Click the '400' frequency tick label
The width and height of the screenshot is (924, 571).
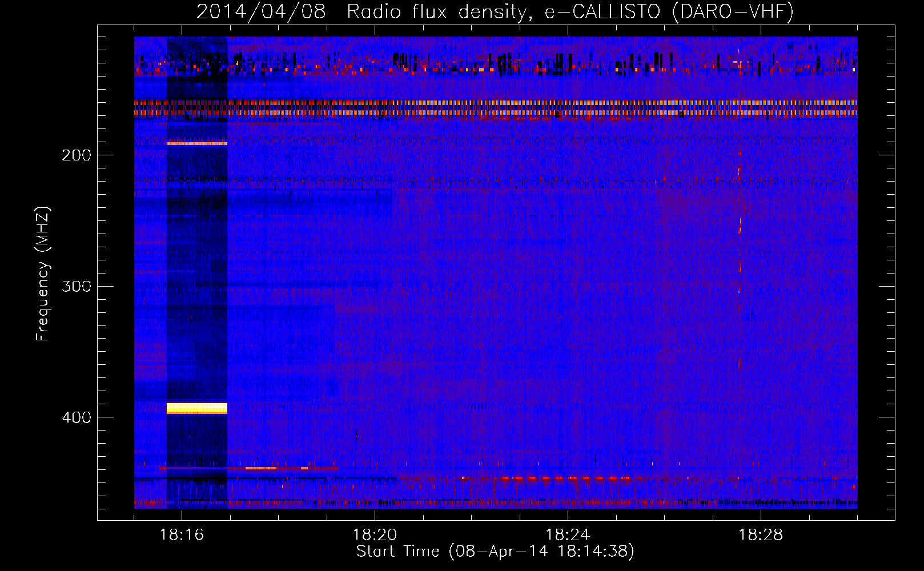(x=77, y=417)
